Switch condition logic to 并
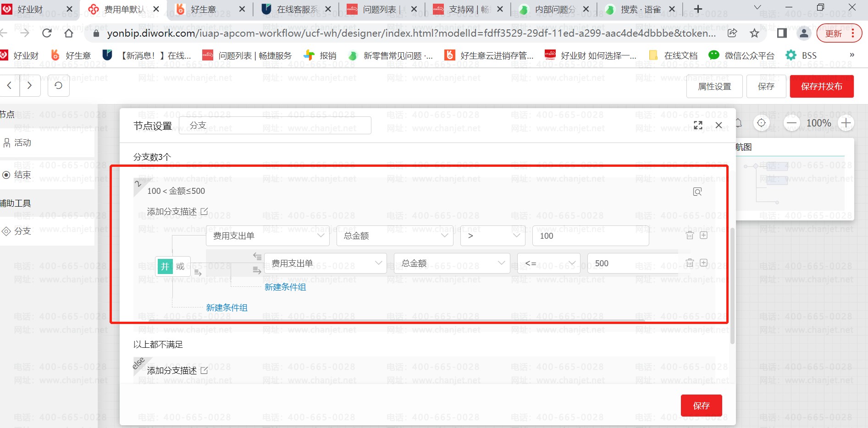The image size is (868, 428). pos(165,266)
